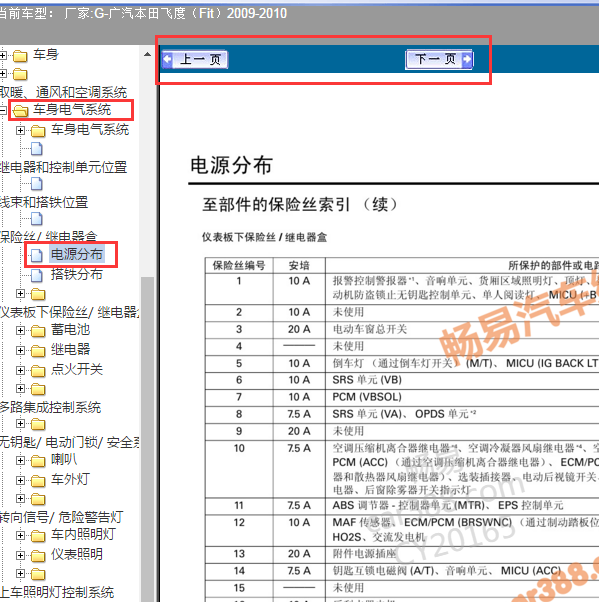Go to previous page with 上一页 button
599x602 pixels.
coord(195,60)
